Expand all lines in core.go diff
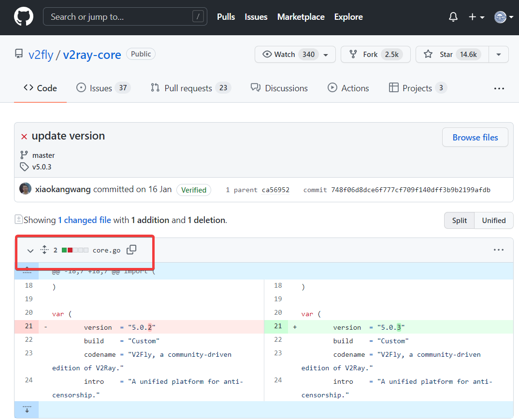519x420 pixels. [x=44, y=250]
